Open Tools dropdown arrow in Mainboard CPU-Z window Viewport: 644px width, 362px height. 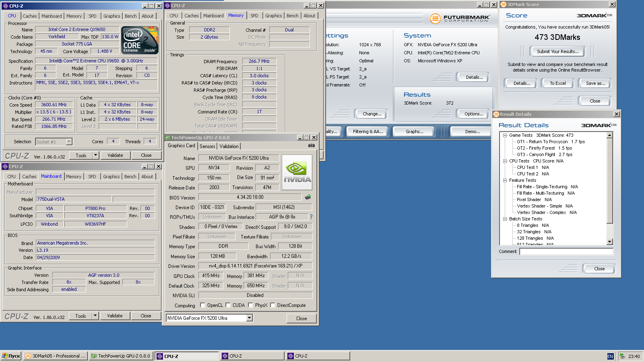point(95,316)
